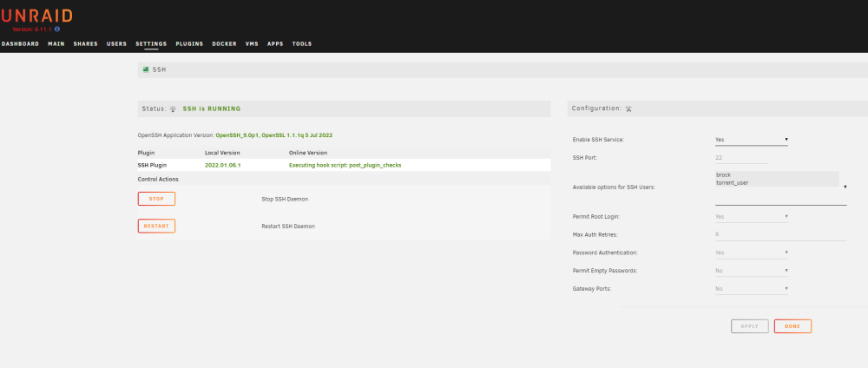
Task: Click local version 2022.01.06.1
Action: tap(222, 165)
